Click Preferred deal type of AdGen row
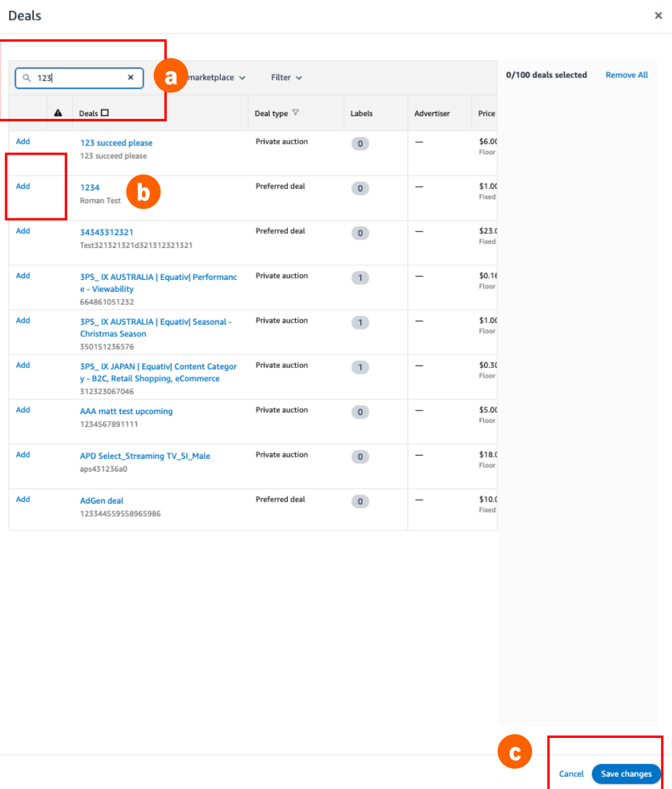This screenshot has height=789, width=672. pyautogui.click(x=280, y=499)
